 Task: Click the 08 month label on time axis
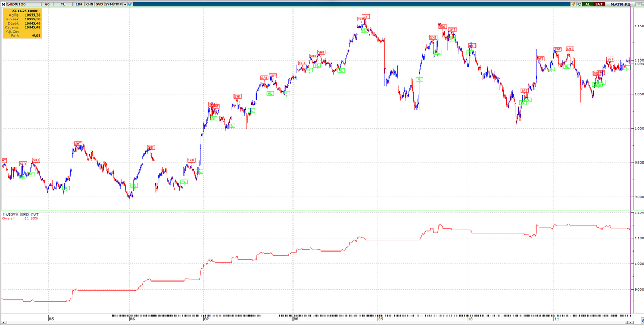pyautogui.click(x=296, y=320)
